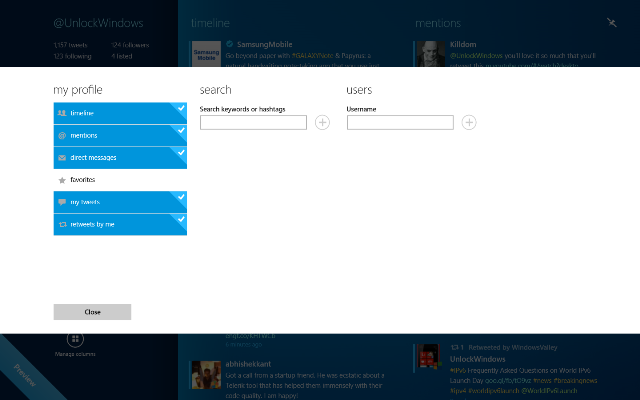Open Killdom avatar thumbnail
Image resolution: width=640 pixels, height=400 pixels.
[431, 53]
